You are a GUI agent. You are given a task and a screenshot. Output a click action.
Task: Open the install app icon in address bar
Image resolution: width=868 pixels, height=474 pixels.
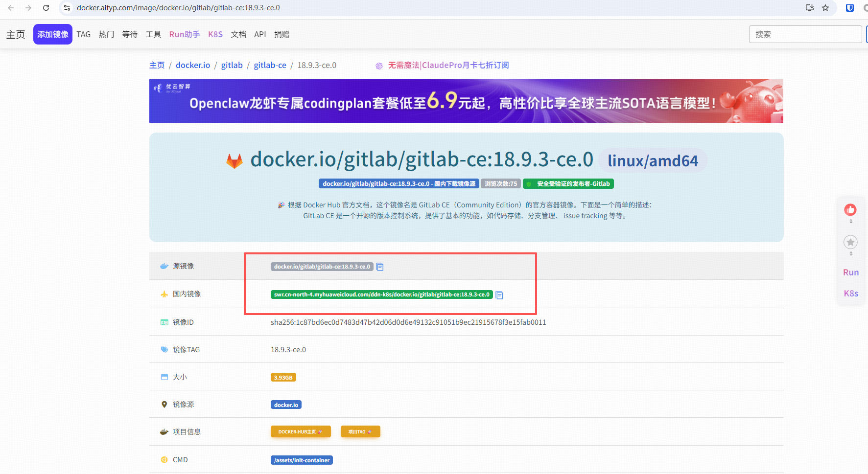click(810, 8)
